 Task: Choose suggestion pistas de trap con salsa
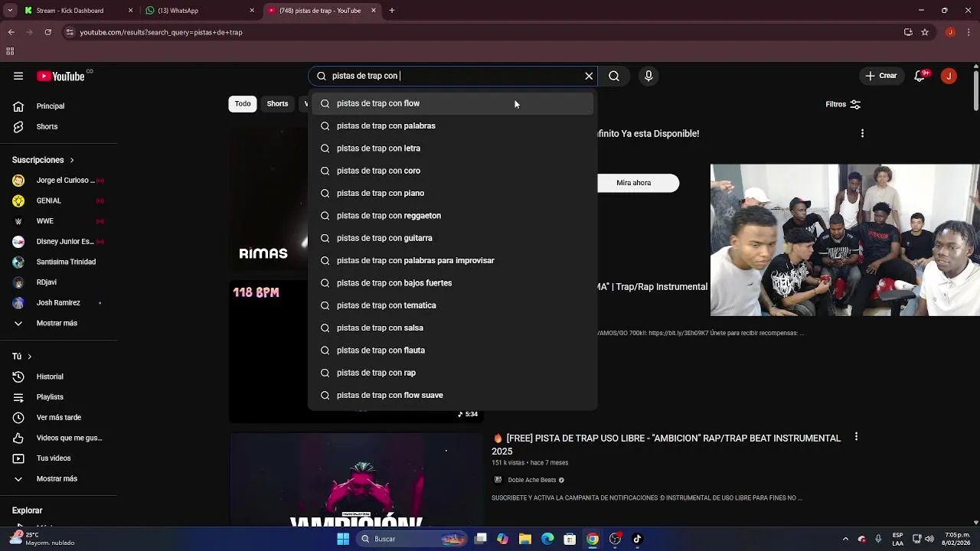coord(452,328)
